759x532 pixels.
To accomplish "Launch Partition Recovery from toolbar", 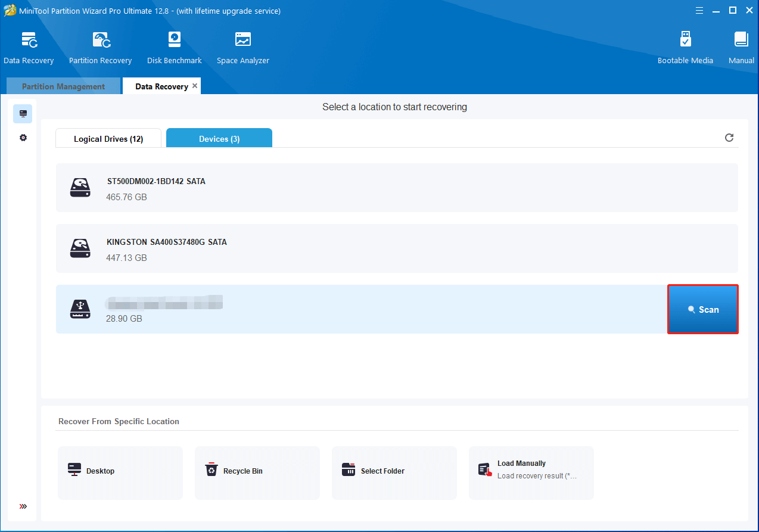I will (100, 48).
